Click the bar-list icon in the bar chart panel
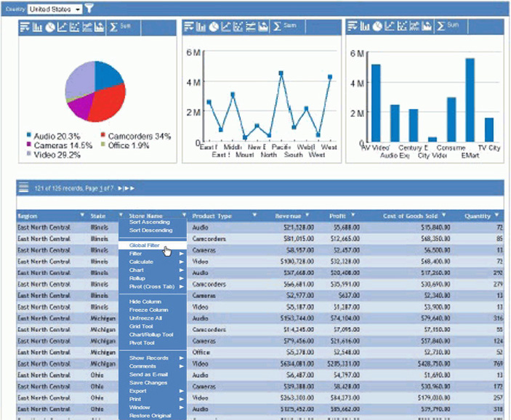The width and height of the screenshot is (511, 420). [353, 25]
